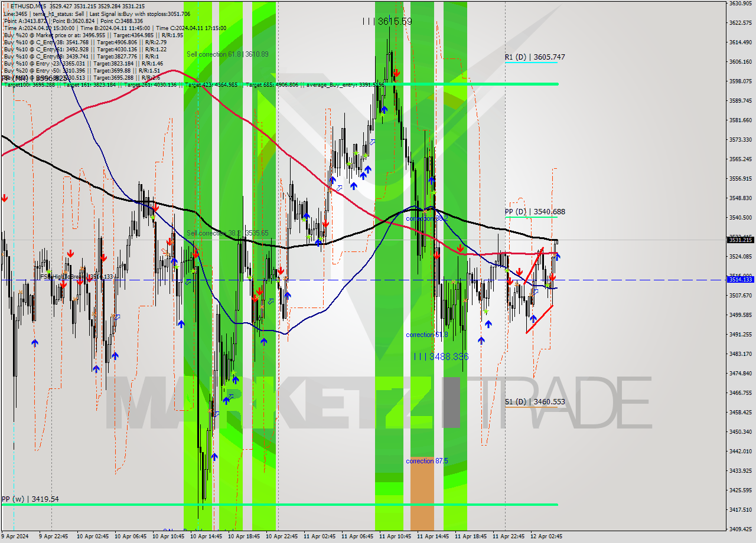
Task: Click the '10 Apr 22:45' time axis label
Action: point(282,537)
